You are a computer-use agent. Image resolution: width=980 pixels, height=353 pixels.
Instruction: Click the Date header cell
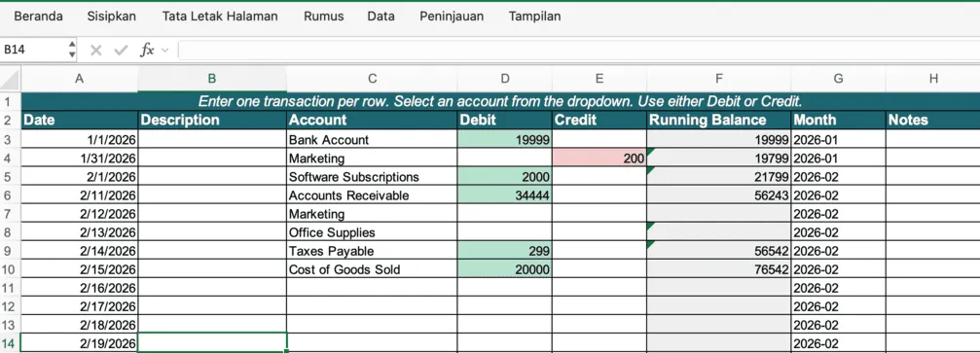[x=80, y=120]
